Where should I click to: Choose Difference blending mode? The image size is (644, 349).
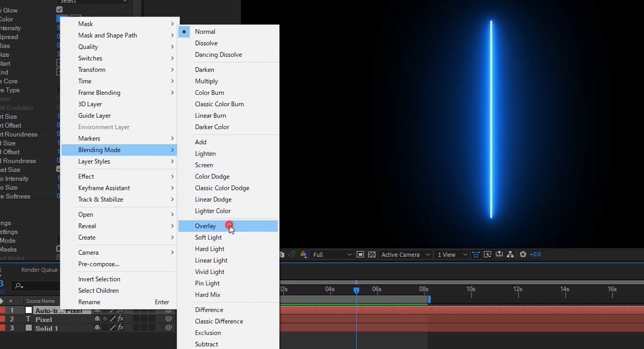(228, 310)
